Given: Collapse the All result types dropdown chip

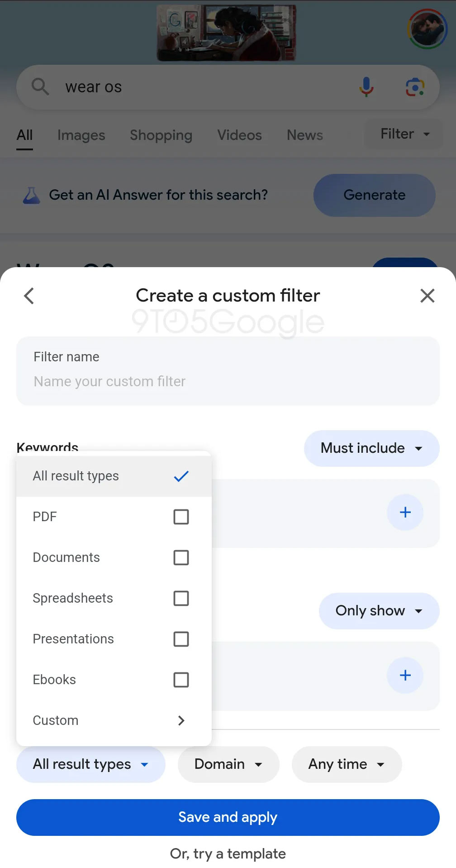Looking at the screenshot, I should [x=90, y=764].
